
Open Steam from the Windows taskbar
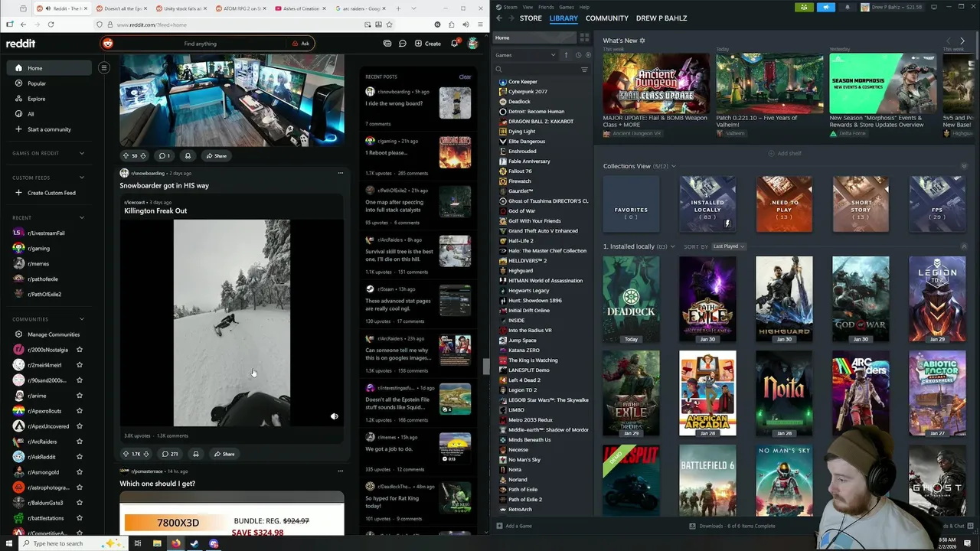pyautogui.click(x=194, y=543)
